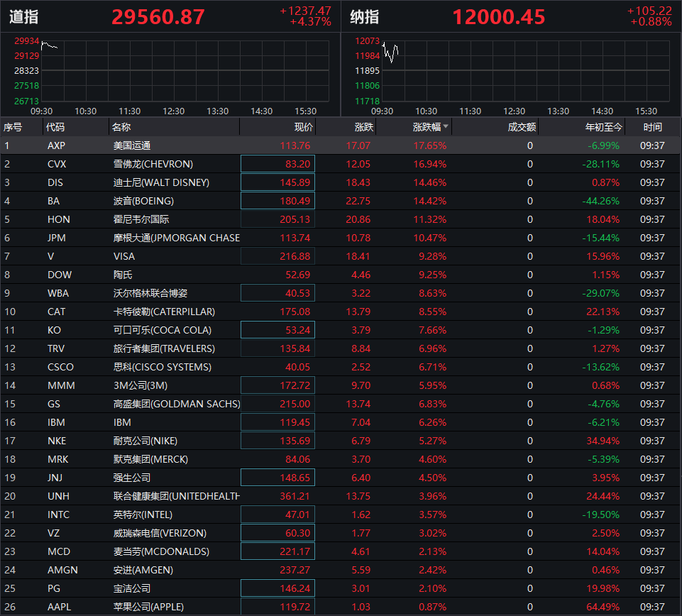Image resolution: width=682 pixels, height=616 pixels.
Task: Select the MMM ticker code
Action: (61, 385)
